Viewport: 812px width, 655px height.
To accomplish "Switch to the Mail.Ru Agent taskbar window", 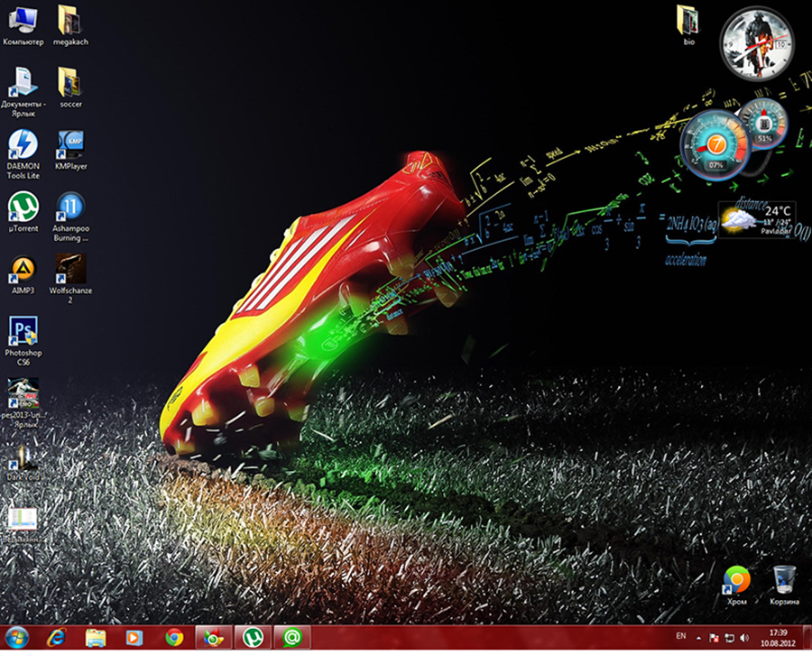I will pyautogui.click(x=292, y=638).
